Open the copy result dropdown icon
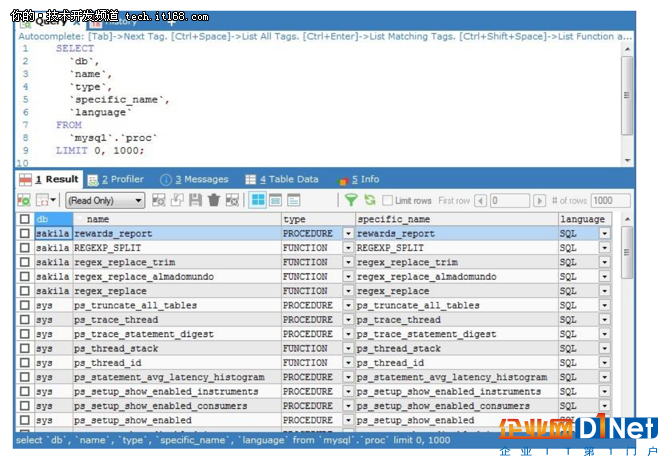Viewport: 658px width, 456px height. coord(46,200)
